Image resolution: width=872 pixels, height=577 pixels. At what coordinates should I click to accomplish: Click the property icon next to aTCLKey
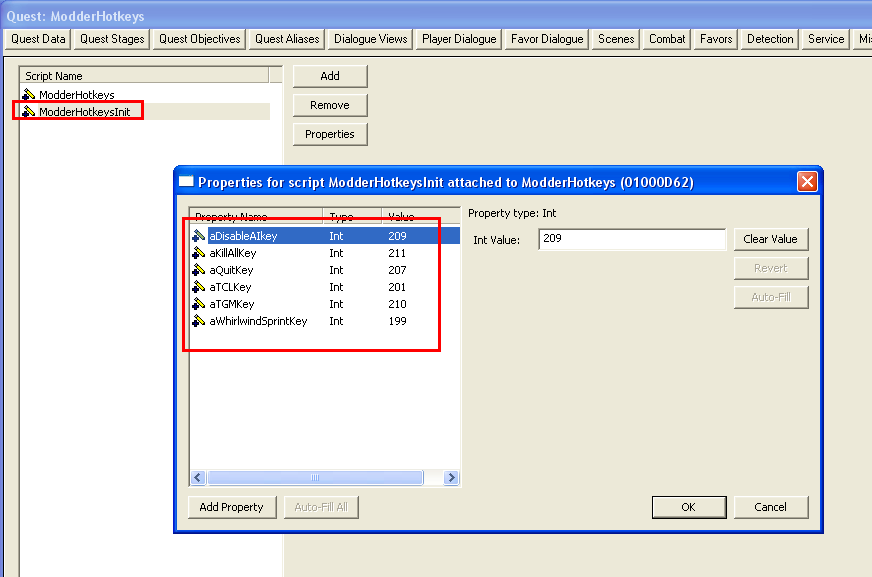[199, 287]
